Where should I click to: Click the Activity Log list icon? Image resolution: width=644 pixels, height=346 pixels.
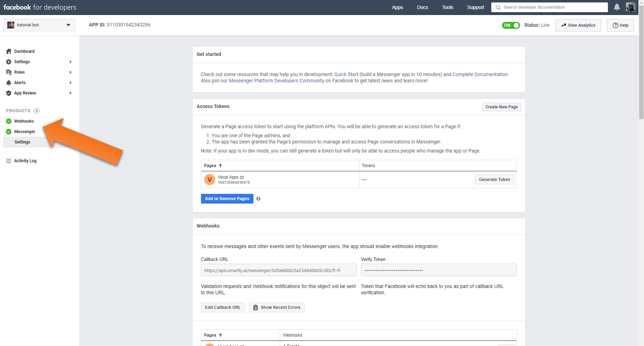[9, 161]
